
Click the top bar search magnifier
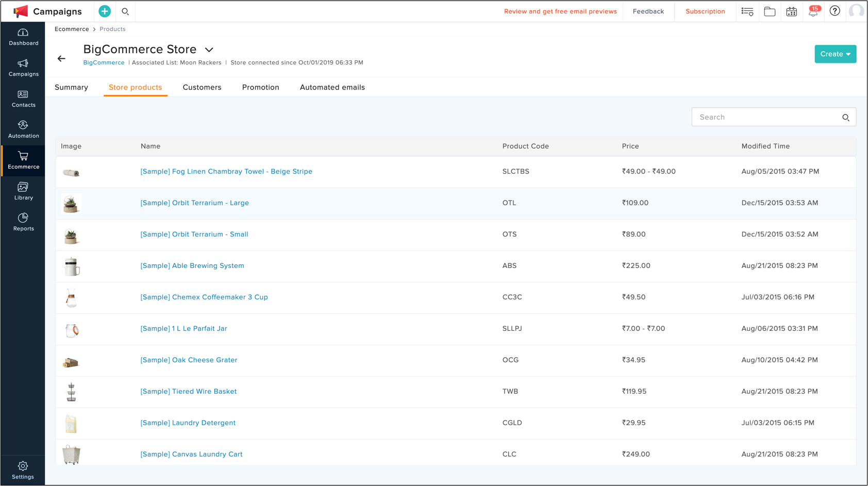(125, 11)
